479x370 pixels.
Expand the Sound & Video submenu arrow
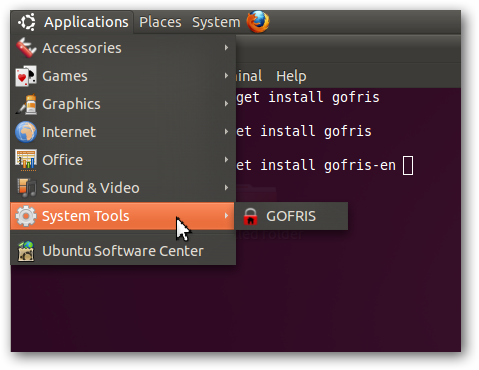click(226, 188)
